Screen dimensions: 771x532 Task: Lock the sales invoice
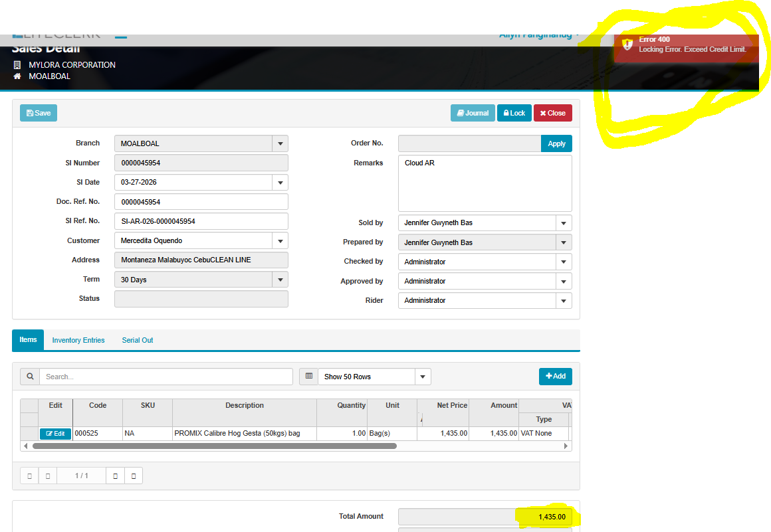tap(514, 113)
